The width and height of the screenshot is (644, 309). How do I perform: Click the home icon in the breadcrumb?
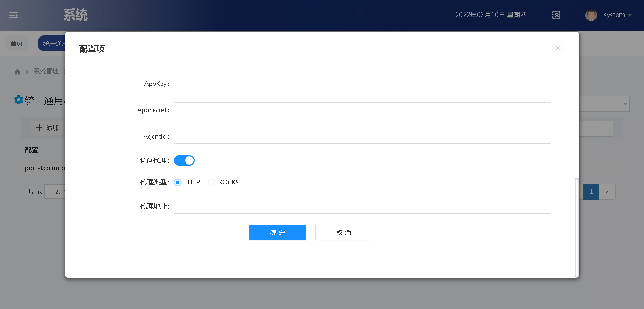pyautogui.click(x=17, y=72)
